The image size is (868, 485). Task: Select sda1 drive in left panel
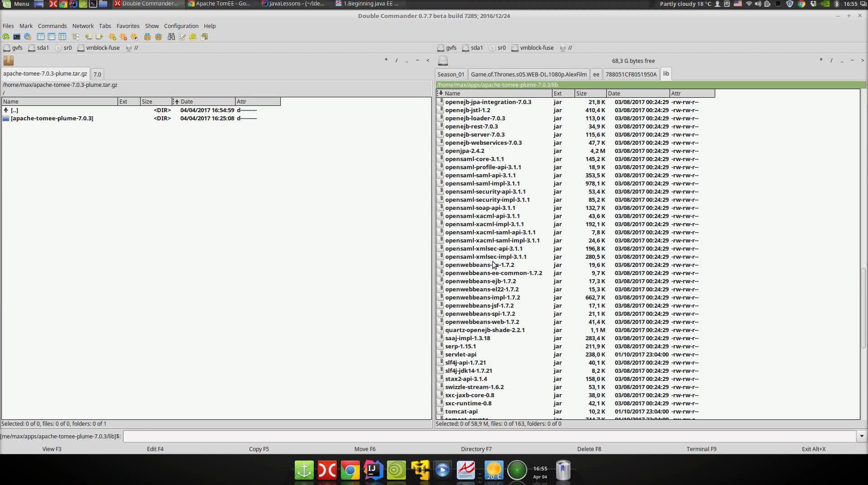point(38,48)
